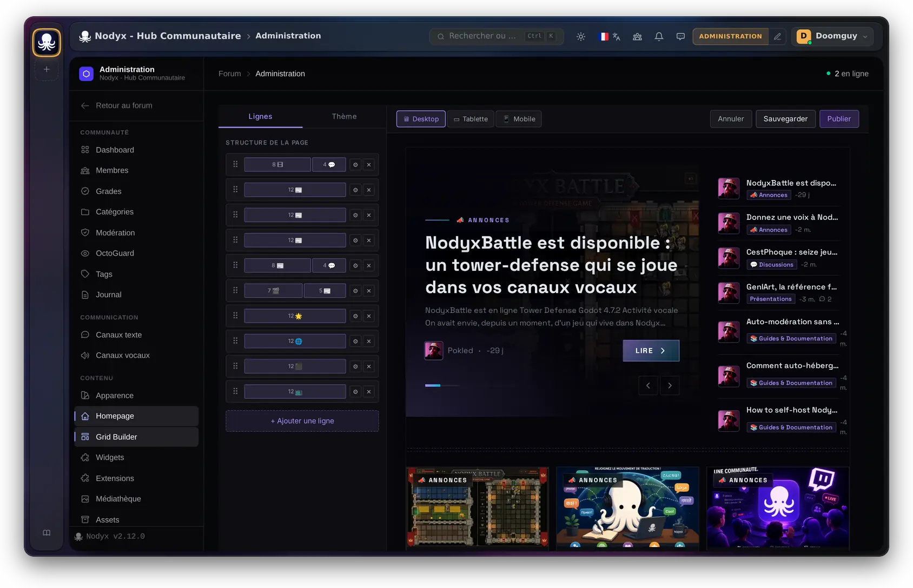Open the Membres section
913x588 pixels.
click(x=136, y=170)
